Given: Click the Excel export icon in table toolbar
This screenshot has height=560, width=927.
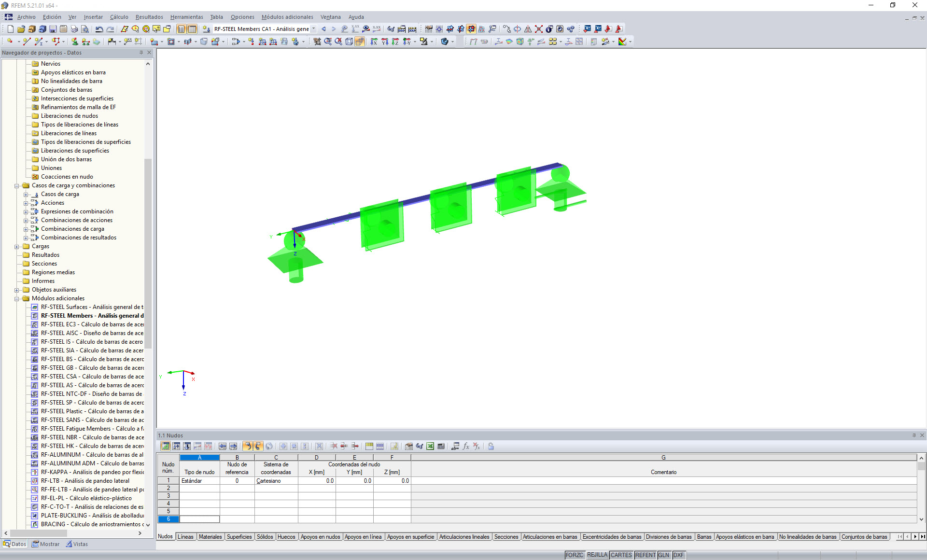Looking at the screenshot, I should pos(430,446).
